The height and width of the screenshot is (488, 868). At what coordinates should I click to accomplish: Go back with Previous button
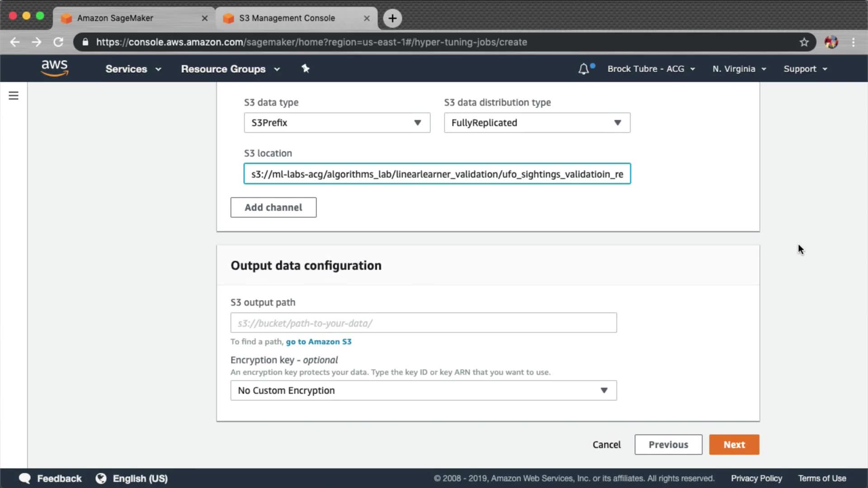pyautogui.click(x=668, y=445)
